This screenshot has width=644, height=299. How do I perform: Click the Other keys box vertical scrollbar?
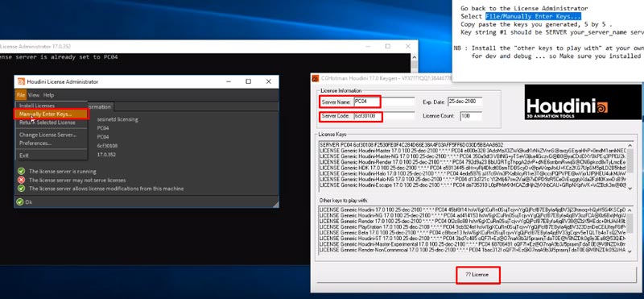[x=630, y=230]
